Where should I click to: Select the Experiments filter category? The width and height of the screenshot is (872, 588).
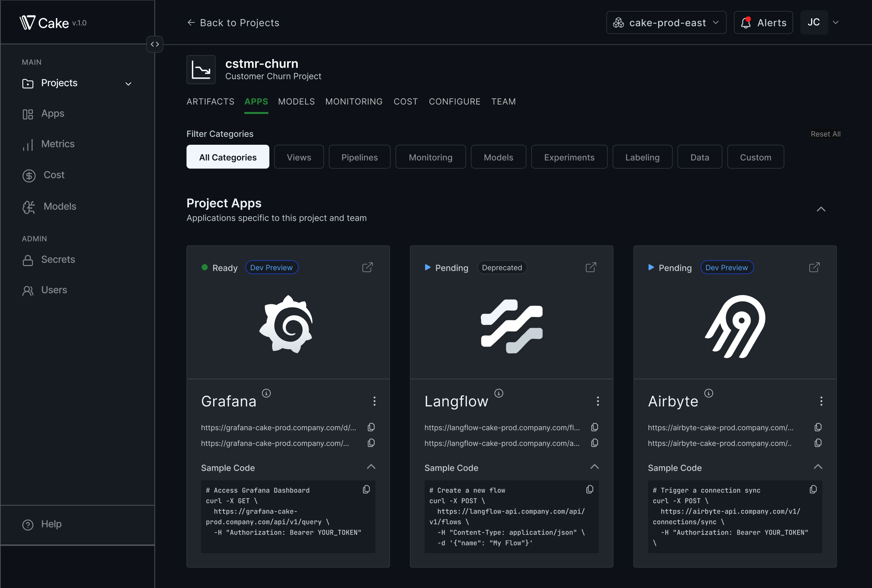(569, 157)
